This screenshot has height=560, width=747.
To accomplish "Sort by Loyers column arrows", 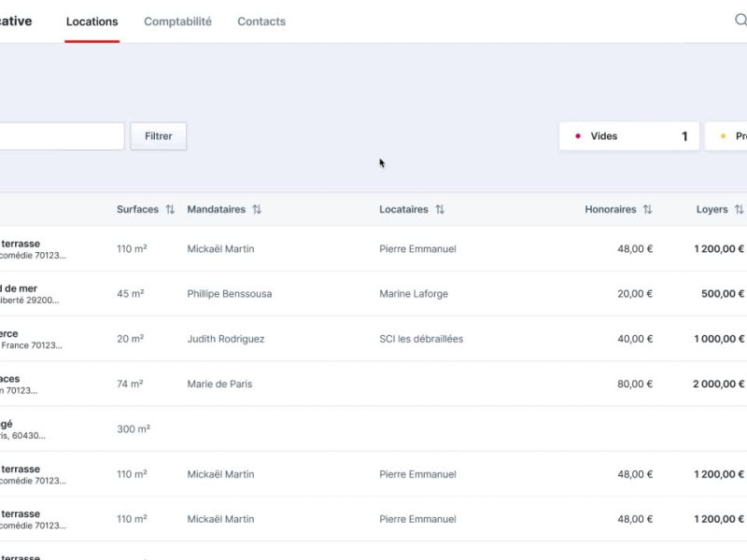I will point(739,209).
